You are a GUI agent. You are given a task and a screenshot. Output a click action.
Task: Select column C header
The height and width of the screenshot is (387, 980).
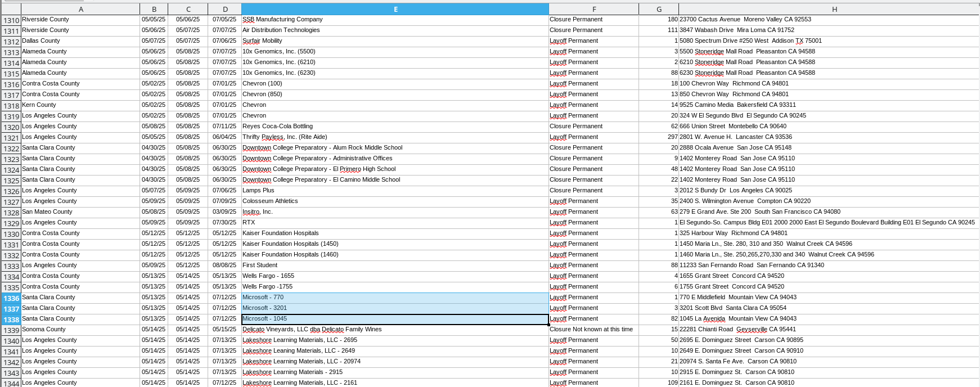point(188,9)
